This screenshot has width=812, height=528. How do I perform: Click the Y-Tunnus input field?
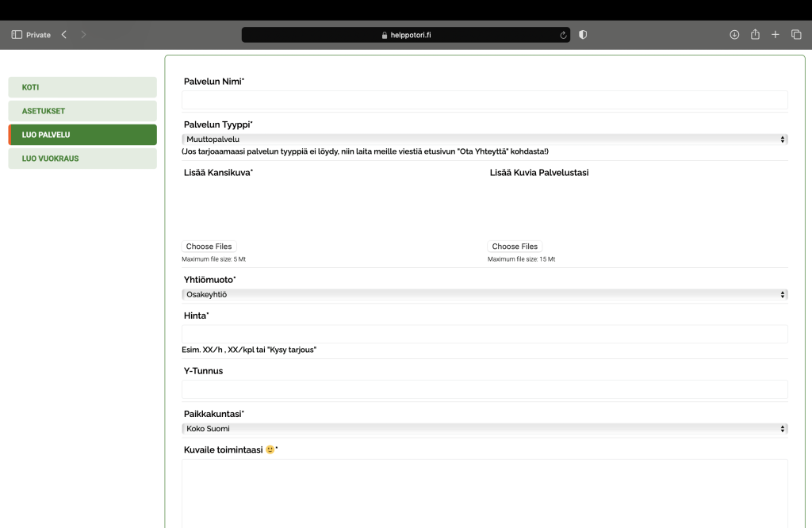[x=485, y=389]
